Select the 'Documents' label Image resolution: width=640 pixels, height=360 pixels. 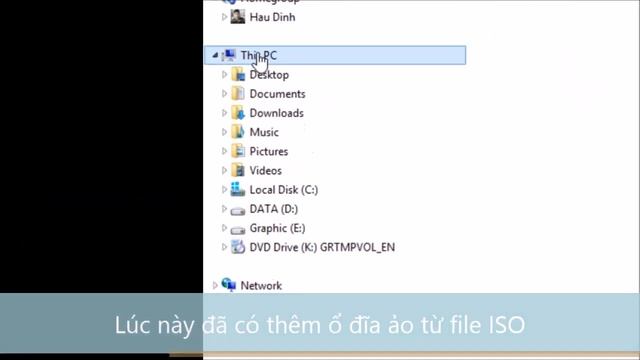tap(278, 94)
